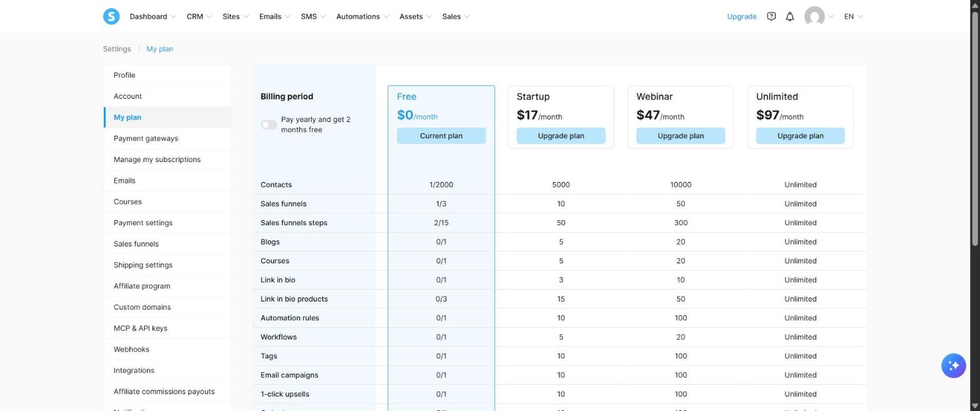Screen dimensions: 980x411
Task: Click the $17/month Startup price
Action: [539, 115]
